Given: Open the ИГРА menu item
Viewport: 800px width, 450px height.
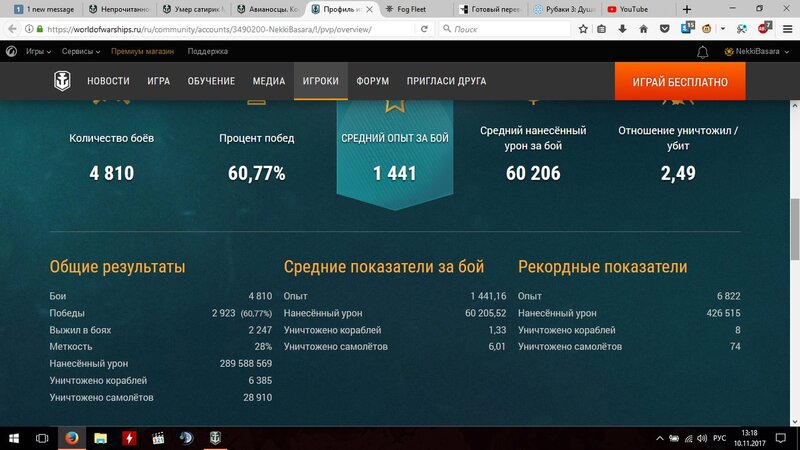Looking at the screenshot, I should point(159,81).
